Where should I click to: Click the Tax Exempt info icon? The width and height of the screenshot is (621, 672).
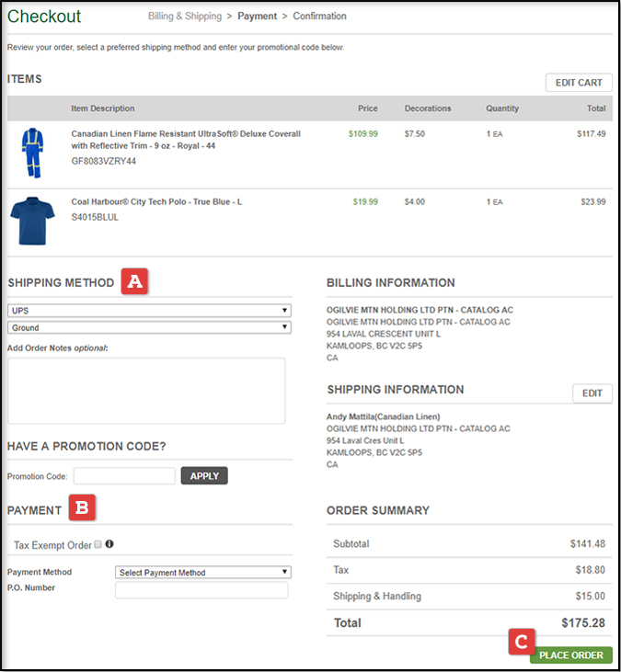pyautogui.click(x=109, y=544)
